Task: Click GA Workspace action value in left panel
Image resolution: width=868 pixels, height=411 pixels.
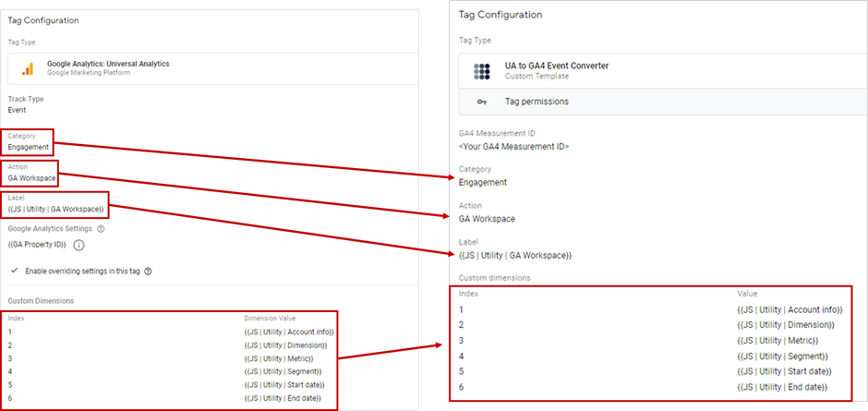Action: (30, 178)
